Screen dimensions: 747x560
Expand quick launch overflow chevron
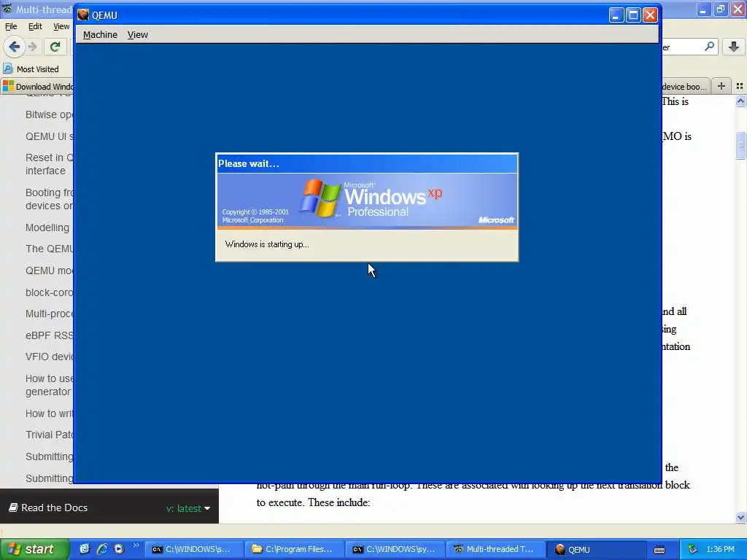[x=136, y=545]
